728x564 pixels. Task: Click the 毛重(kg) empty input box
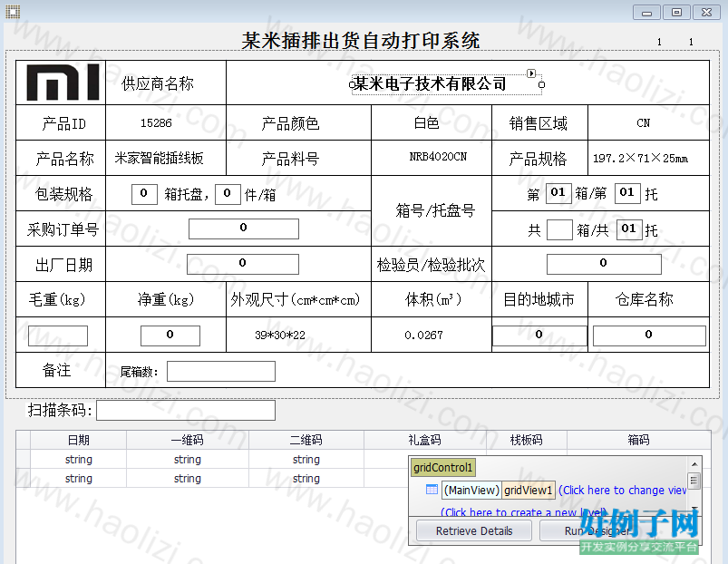click(58, 335)
